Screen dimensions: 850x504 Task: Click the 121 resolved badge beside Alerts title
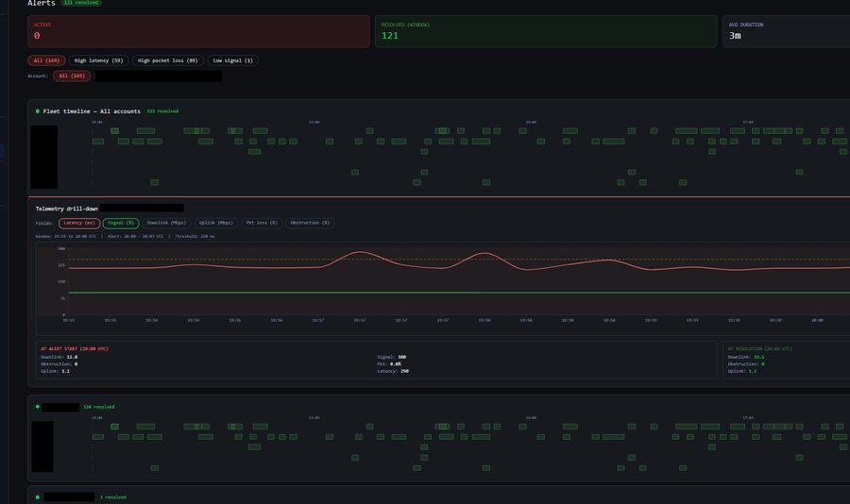point(81,3)
